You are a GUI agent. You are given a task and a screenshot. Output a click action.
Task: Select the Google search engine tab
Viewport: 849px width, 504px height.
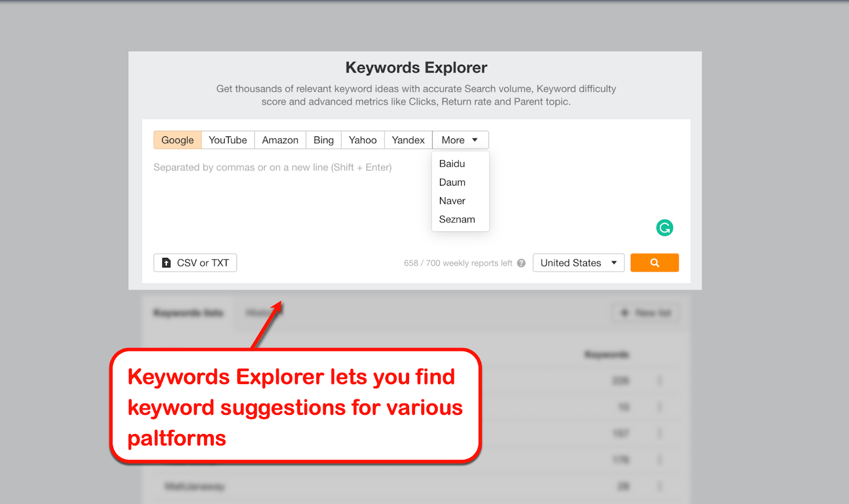[177, 140]
